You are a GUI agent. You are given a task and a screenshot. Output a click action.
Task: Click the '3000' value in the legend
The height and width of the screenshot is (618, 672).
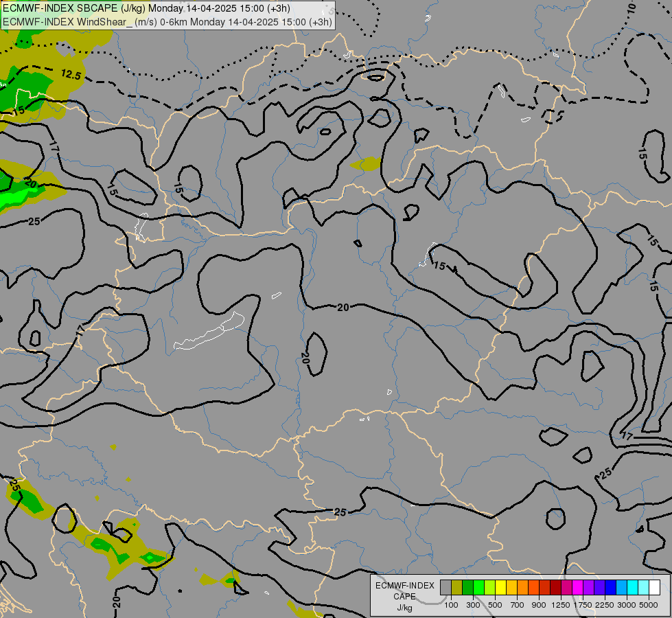tap(627, 605)
